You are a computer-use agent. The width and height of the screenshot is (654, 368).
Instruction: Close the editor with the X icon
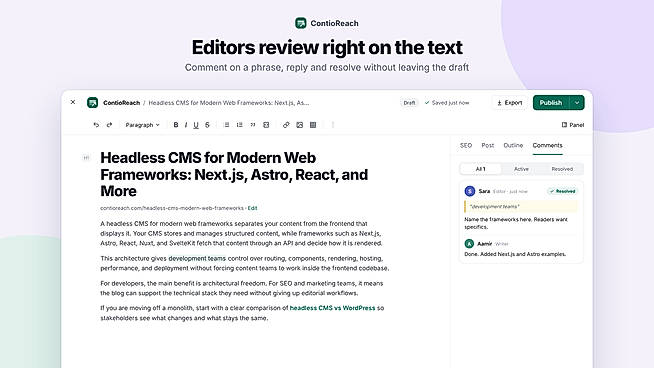[x=73, y=102]
